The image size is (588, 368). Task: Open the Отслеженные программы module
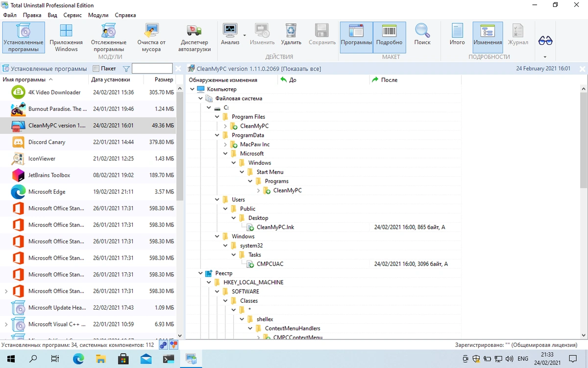click(x=108, y=38)
